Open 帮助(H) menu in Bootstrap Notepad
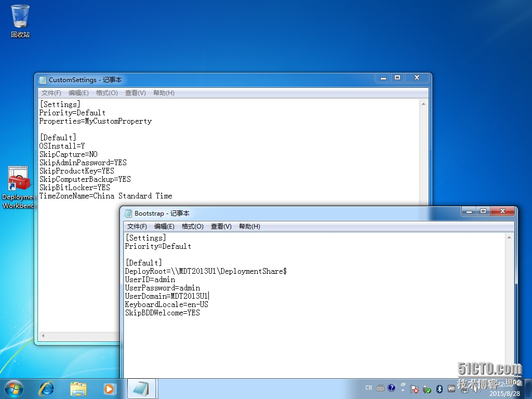The width and height of the screenshot is (532, 399). [249, 227]
